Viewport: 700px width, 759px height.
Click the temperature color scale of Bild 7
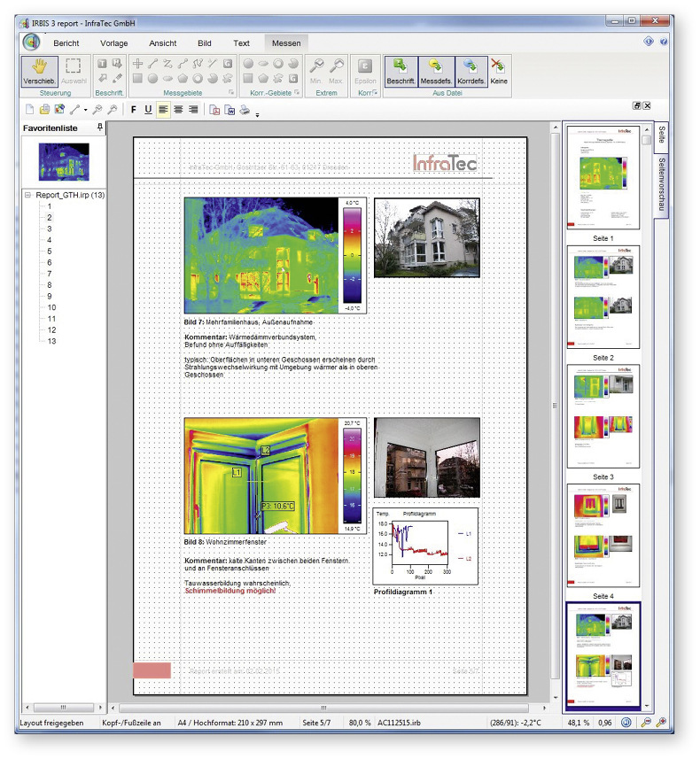(350, 255)
